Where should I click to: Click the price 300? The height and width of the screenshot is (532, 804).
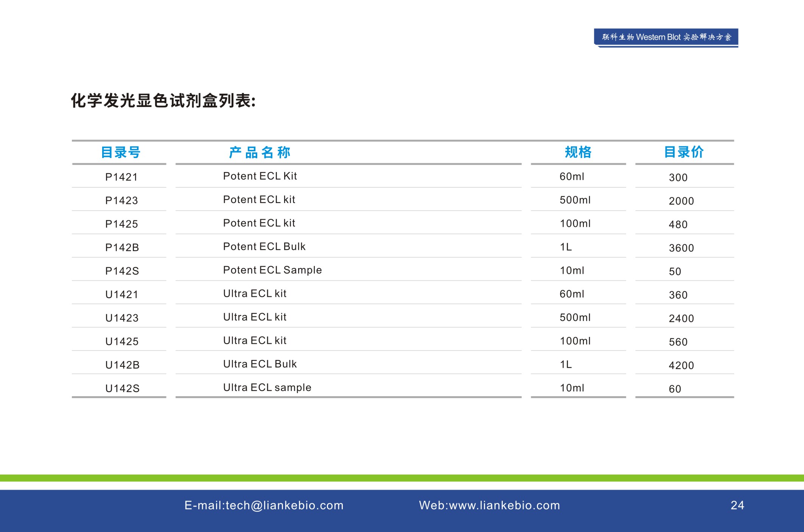coord(678,177)
